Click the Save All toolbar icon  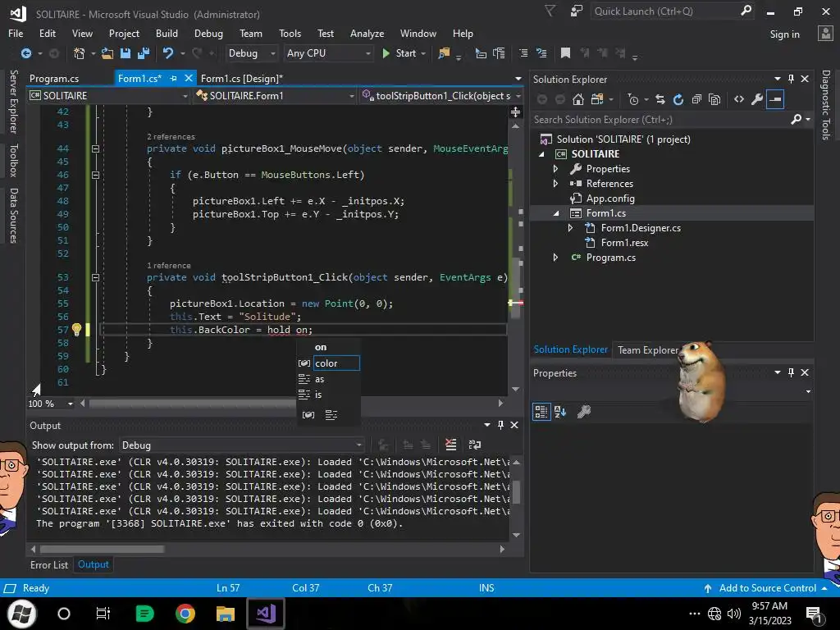coord(144,53)
